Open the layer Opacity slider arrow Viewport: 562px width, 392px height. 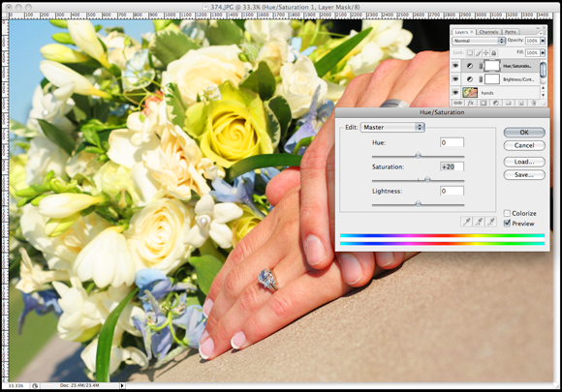click(543, 41)
